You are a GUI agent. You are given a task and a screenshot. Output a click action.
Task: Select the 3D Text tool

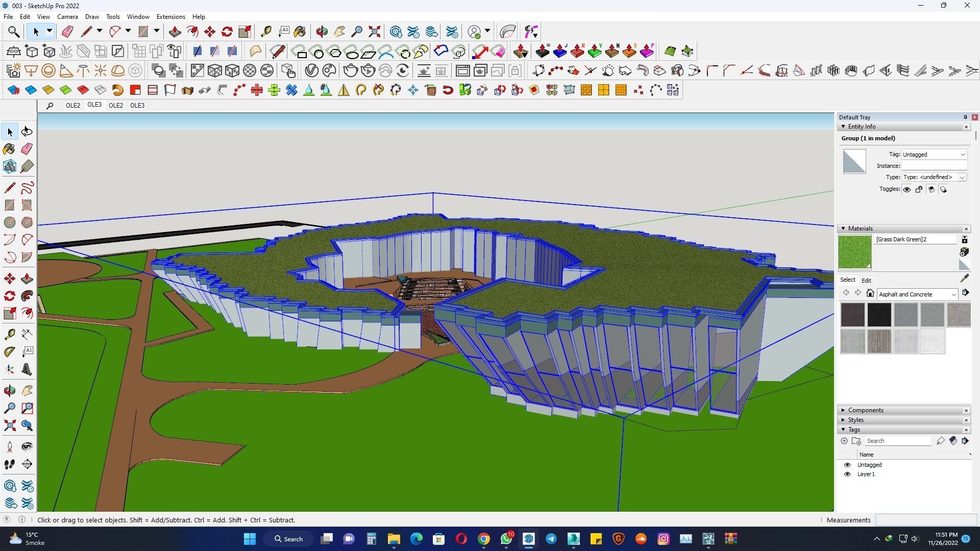tap(27, 369)
